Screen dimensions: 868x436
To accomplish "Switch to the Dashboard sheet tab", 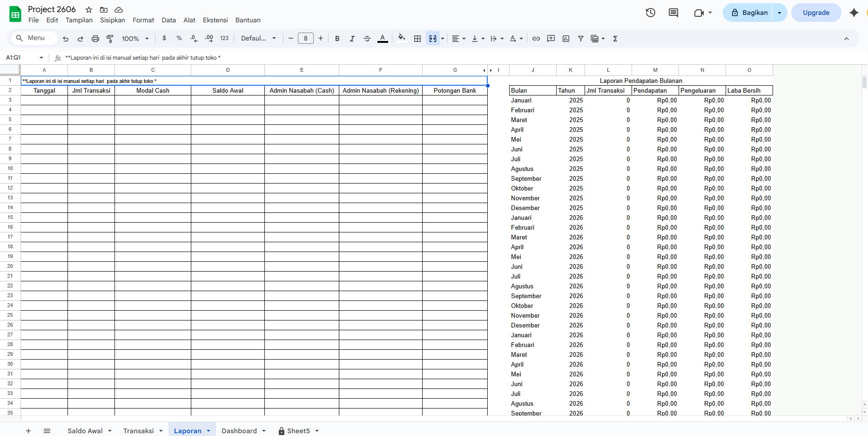I will point(239,431).
